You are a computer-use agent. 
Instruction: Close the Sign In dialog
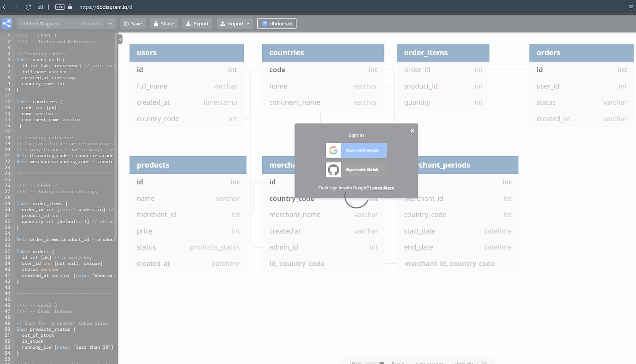pyautogui.click(x=412, y=131)
